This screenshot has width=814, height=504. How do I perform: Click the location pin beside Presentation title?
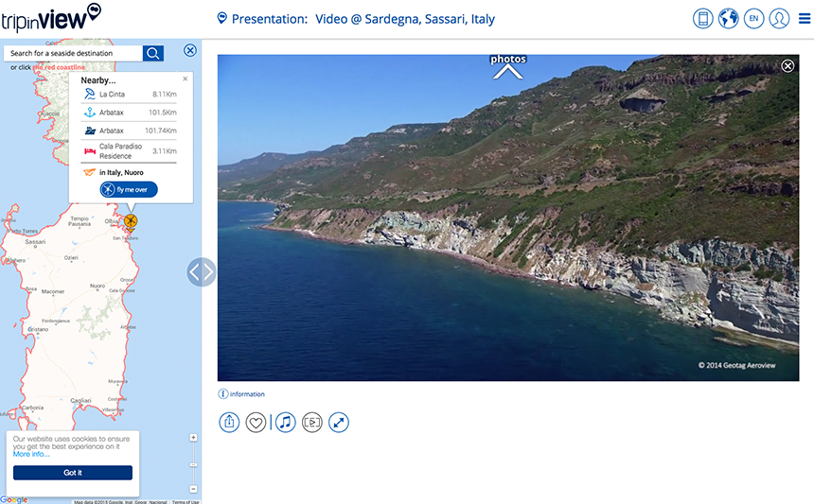point(221,18)
